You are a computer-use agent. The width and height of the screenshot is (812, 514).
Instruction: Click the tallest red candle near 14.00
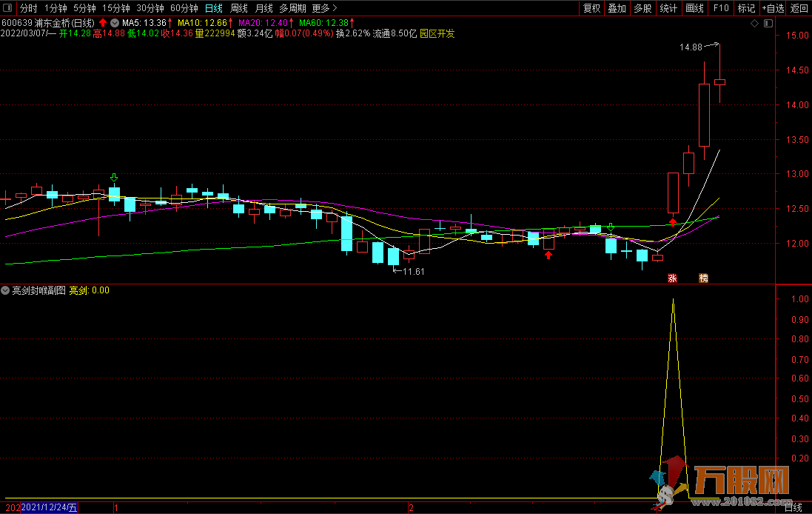point(704,115)
